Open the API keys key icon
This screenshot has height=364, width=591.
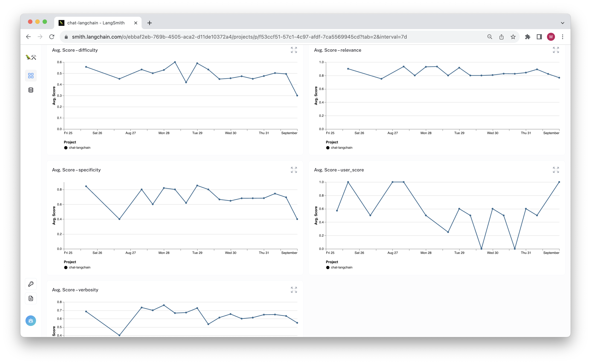31,284
